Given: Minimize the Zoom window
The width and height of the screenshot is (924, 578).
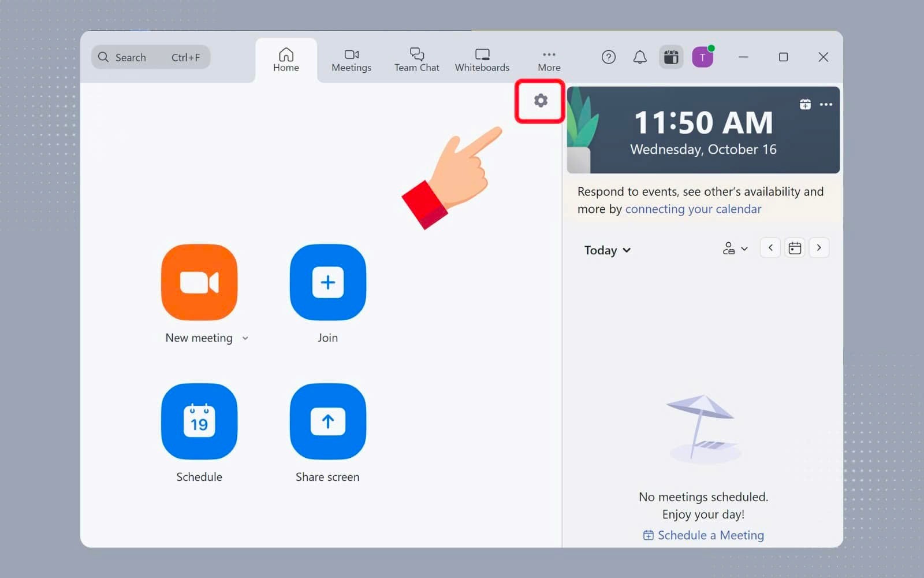Looking at the screenshot, I should pos(744,57).
